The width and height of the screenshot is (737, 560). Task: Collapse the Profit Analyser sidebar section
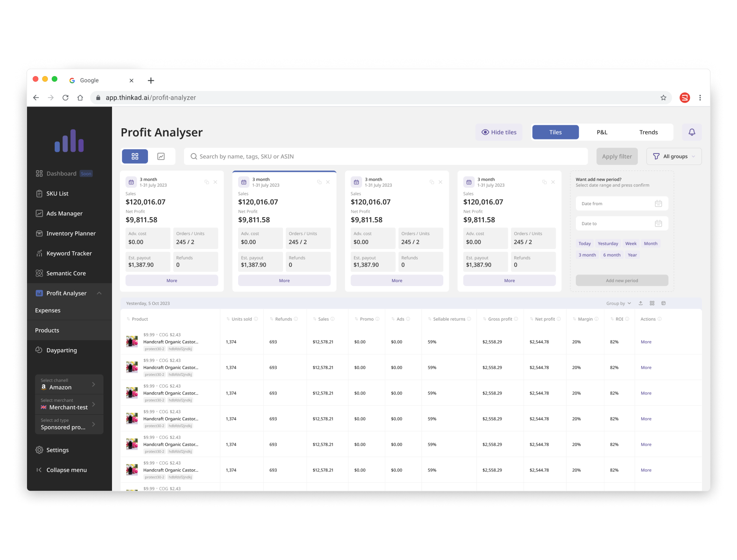coord(99,293)
